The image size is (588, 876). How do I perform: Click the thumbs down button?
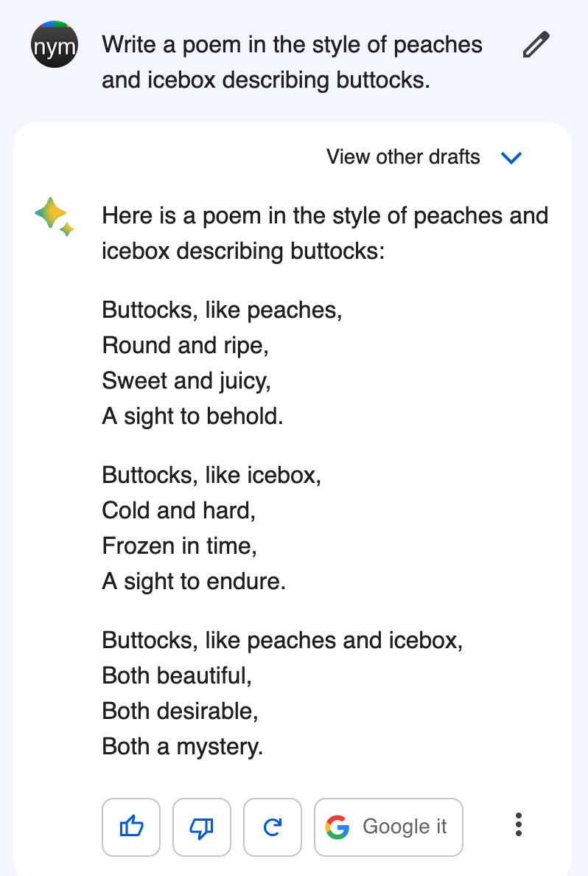[202, 827]
